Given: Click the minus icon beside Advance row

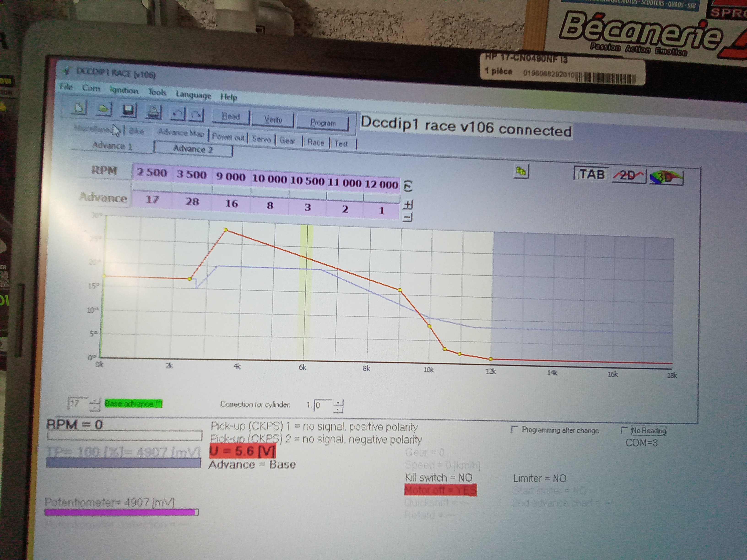Looking at the screenshot, I should [408, 217].
